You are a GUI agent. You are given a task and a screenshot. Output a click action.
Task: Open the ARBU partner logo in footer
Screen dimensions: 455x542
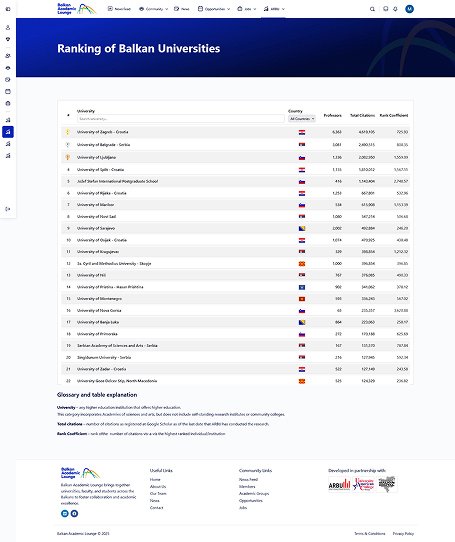pos(339,484)
